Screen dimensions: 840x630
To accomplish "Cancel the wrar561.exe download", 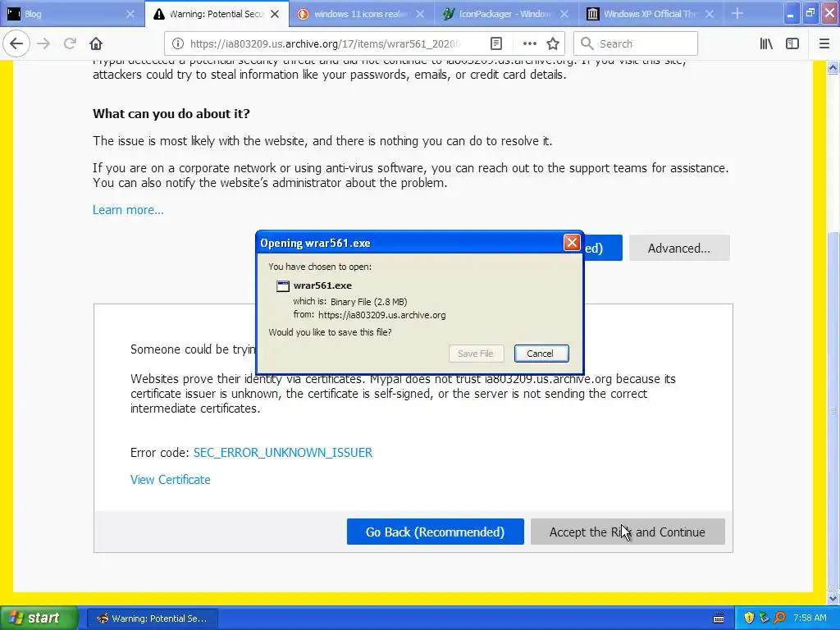I will (x=541, y=354).
